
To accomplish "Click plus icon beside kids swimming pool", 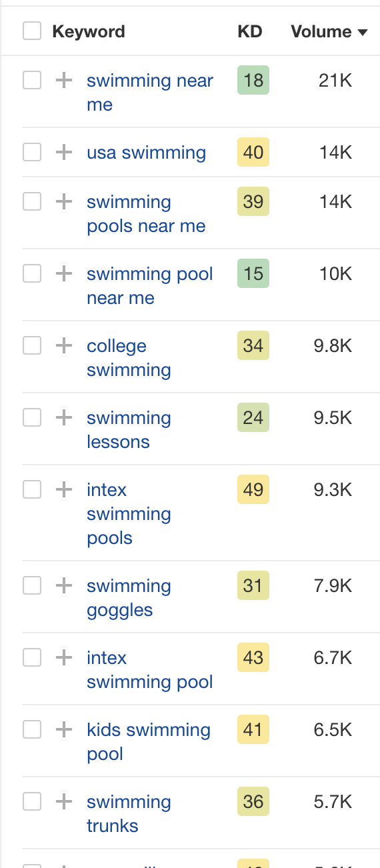I will tap(63, 730).
